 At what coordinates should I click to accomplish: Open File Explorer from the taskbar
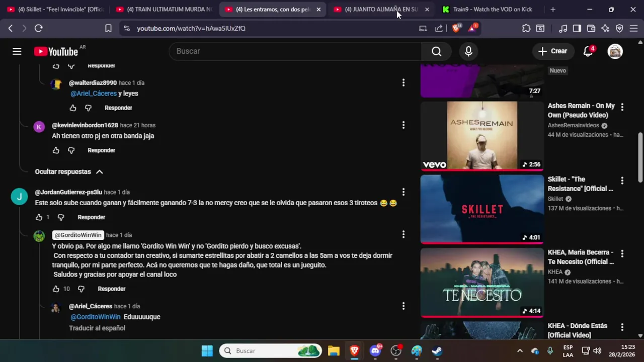[334, 351]
